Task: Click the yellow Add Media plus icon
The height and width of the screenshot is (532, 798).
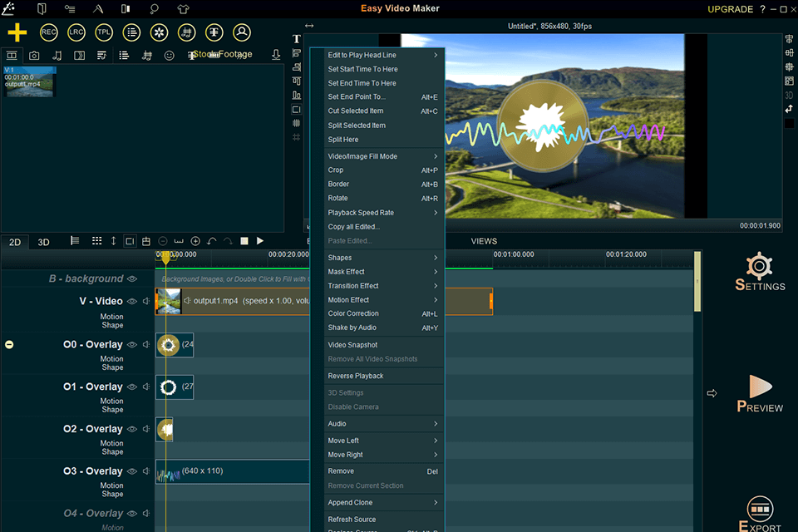Action: [16, 32]
